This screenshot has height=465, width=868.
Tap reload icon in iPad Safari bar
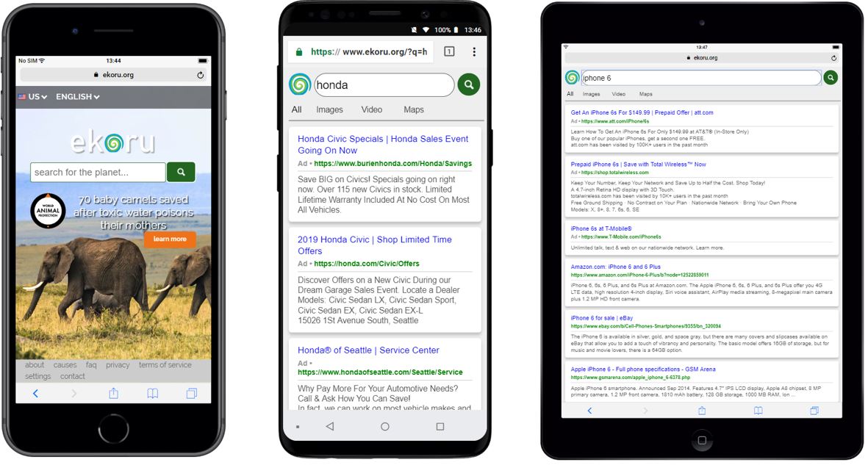tap(833, 58)
